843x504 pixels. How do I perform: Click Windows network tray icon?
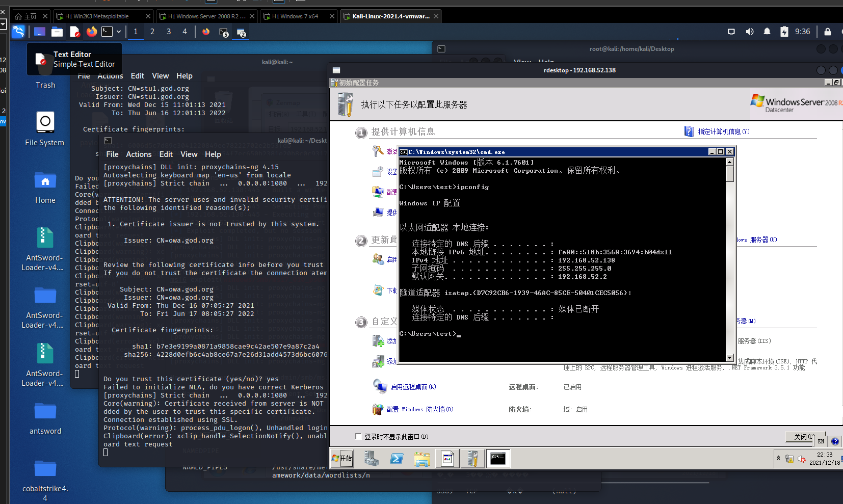click(x=789, y=459)
